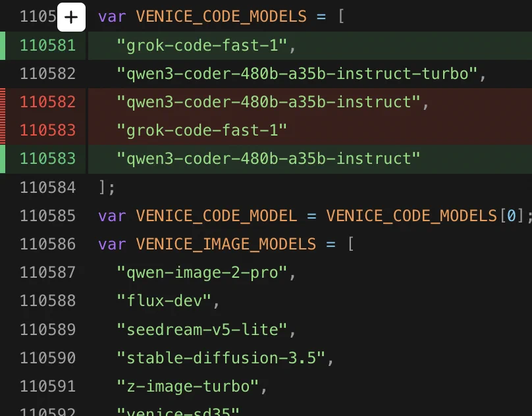The width and height of the screenshot is (532, 416).
Task: Click "qwen-image-2-pro" string
Action: pos(202,273)
